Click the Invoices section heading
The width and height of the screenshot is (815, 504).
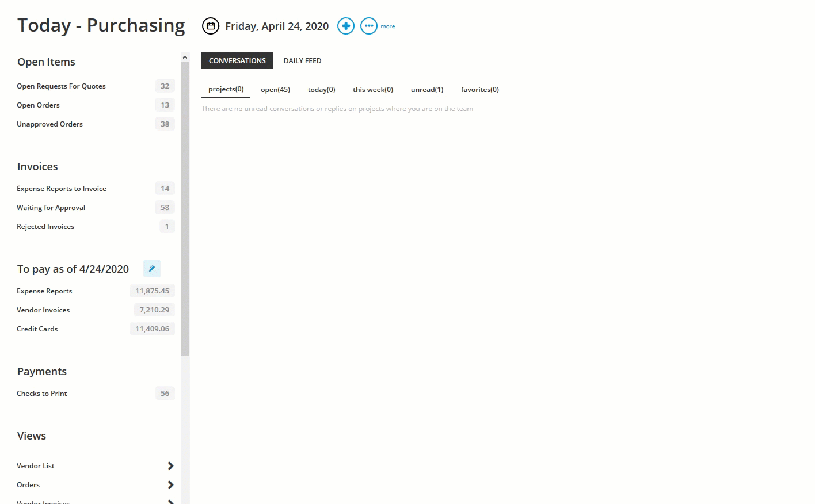[37, 167]
